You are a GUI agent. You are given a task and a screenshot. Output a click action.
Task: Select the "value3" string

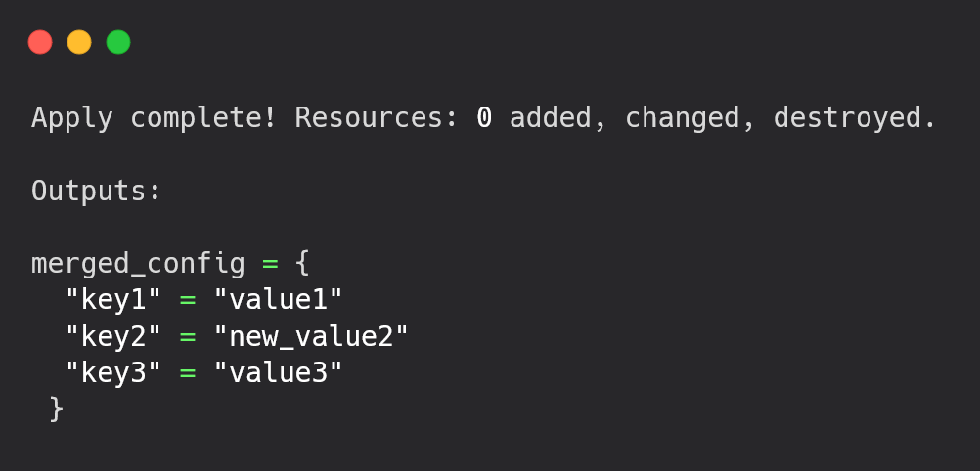(x=279, y=373)
